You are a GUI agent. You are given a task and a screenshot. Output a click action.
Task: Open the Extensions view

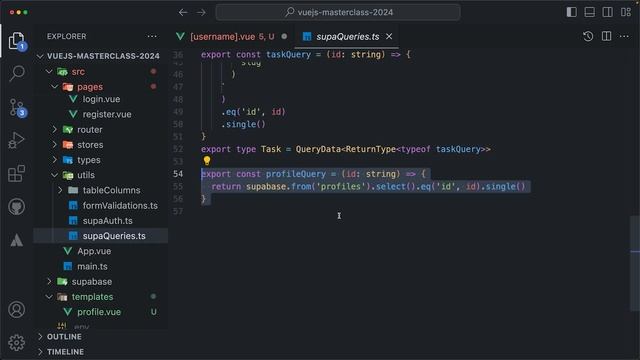tap(16, 173)
